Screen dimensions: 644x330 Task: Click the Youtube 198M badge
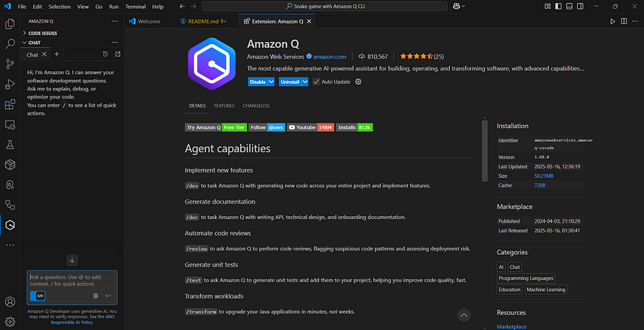(311, 127)
